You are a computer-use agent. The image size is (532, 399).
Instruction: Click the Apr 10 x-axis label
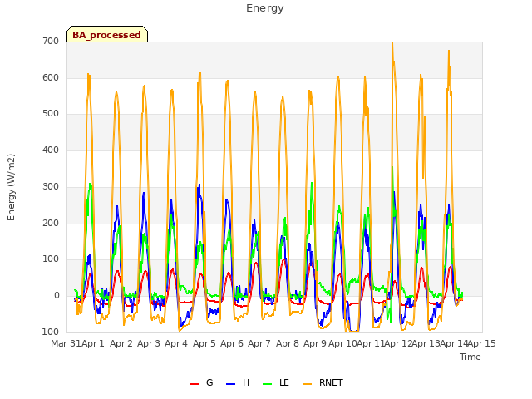coord(342,343)
